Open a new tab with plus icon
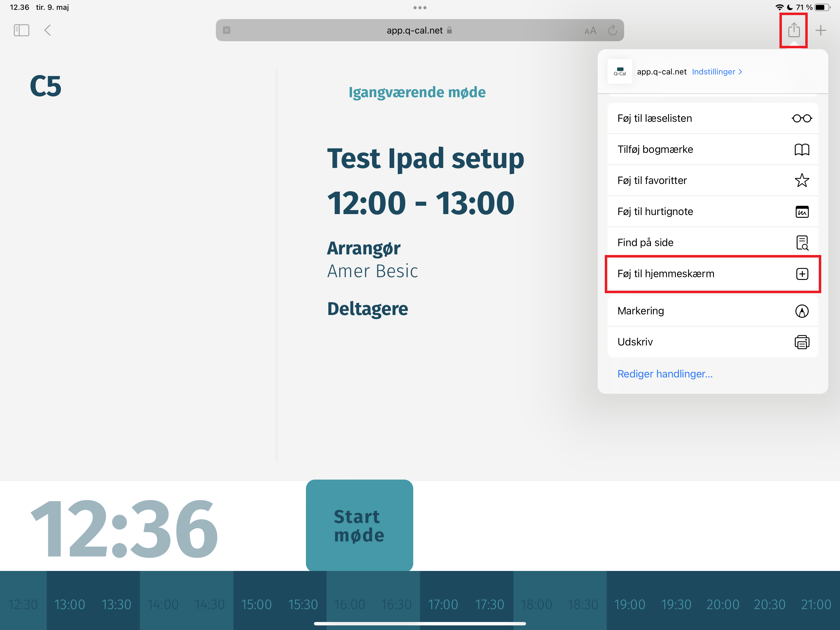840x630 pixels. pyautogui.click(x=821, y=30)
